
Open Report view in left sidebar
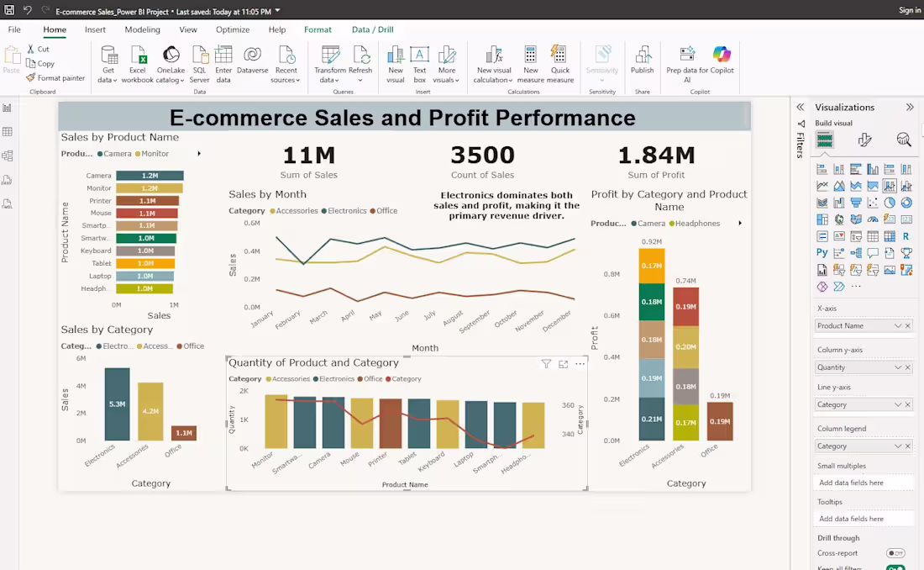coord(8,108)
